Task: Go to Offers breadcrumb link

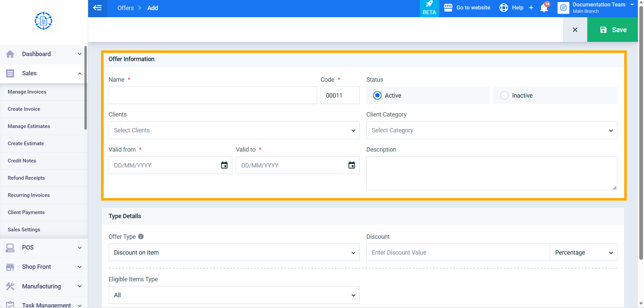Action: click(126, 8)
